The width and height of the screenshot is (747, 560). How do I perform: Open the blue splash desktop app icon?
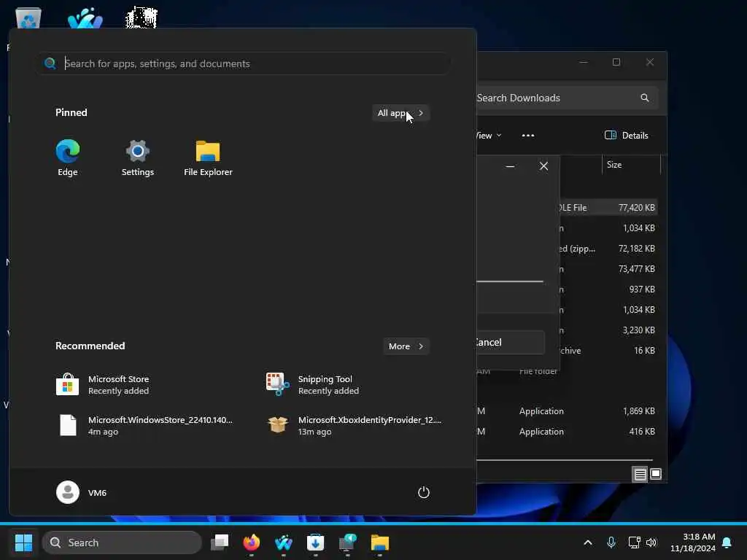pos(85,17)
